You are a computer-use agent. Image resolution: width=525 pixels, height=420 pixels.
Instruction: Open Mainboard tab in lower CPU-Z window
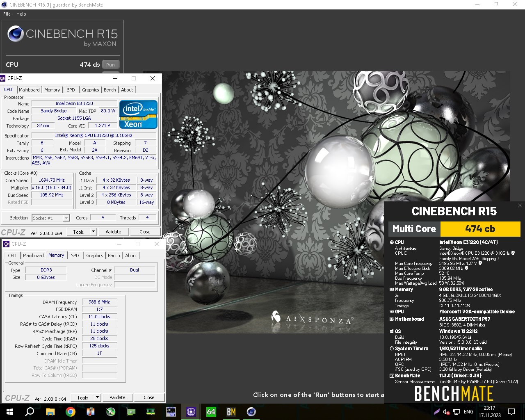34,256
